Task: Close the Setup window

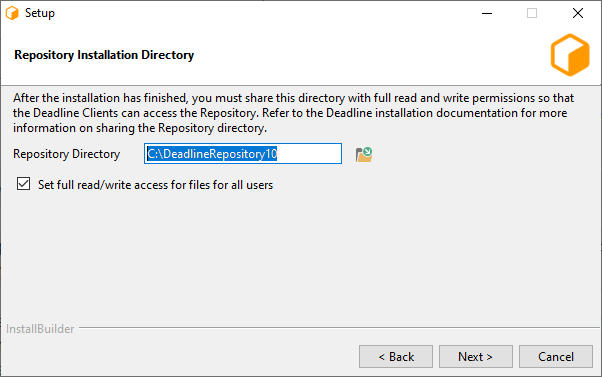Action: (x=577, y=13)
